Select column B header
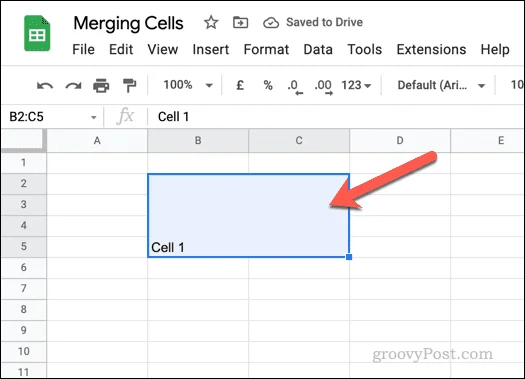Viewport: 525px width, 379px height. pyautogui.click(x=198, y=141)
